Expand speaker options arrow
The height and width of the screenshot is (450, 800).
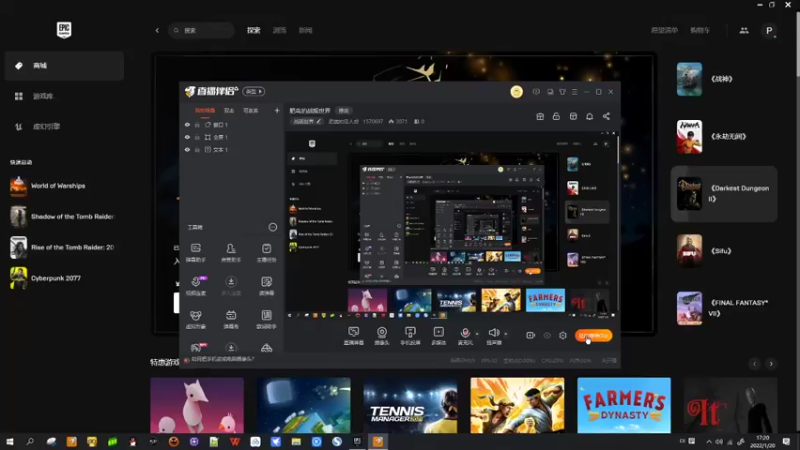(x=506, y=334)
